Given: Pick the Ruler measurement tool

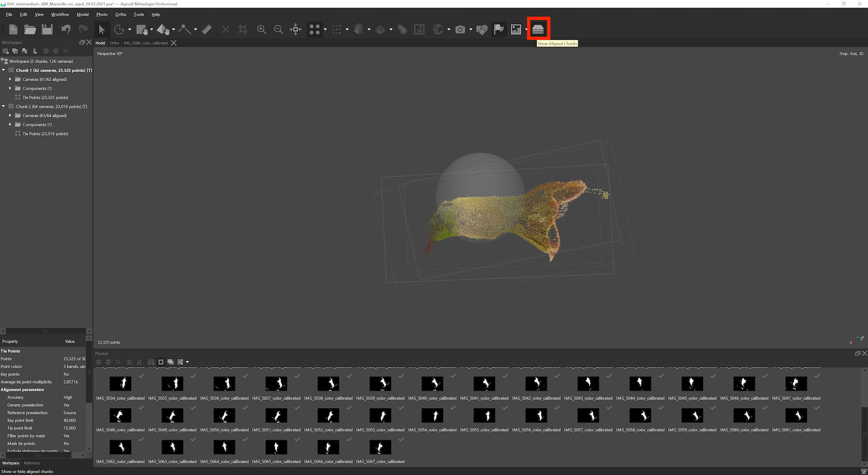Looking at the screenshot, I should 206,29.
